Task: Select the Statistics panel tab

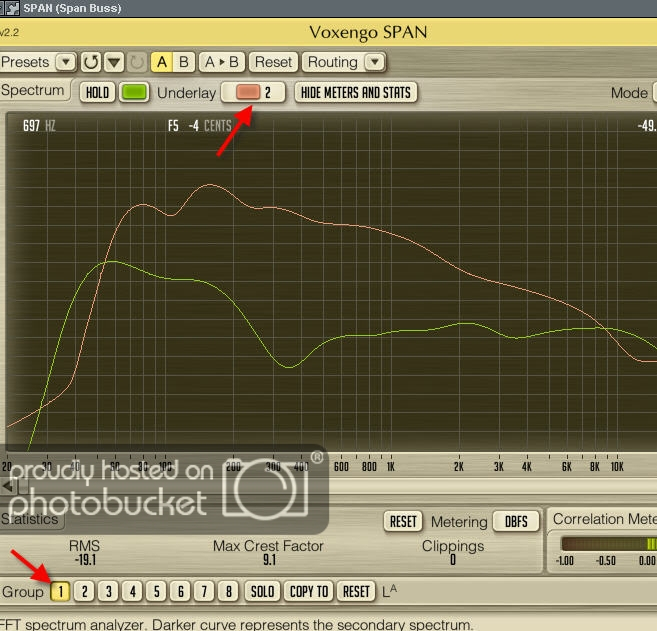Action: 30,519
